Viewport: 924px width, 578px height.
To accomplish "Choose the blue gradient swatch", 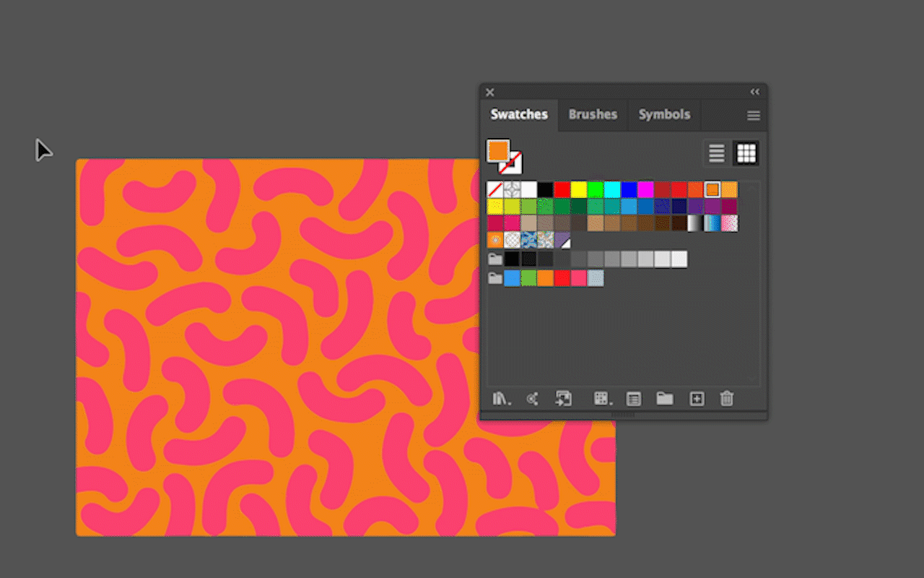I will (712, 223).
